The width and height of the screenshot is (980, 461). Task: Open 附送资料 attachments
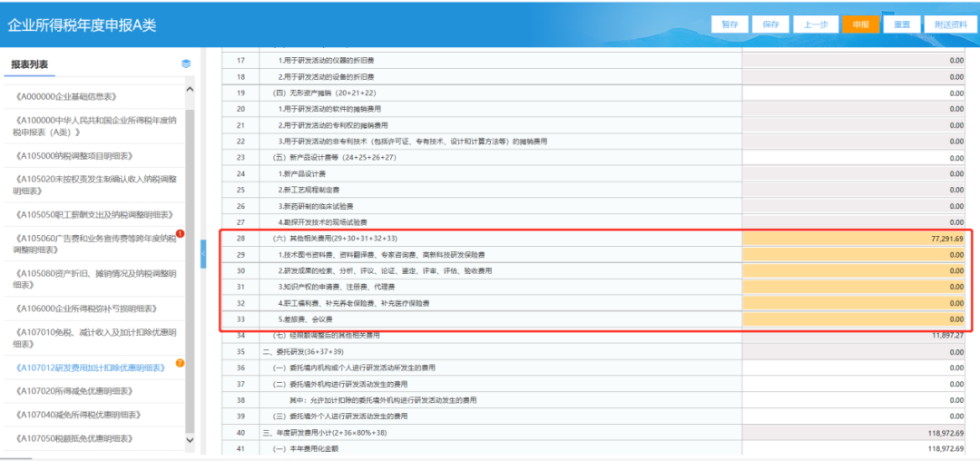pos(950,25)
